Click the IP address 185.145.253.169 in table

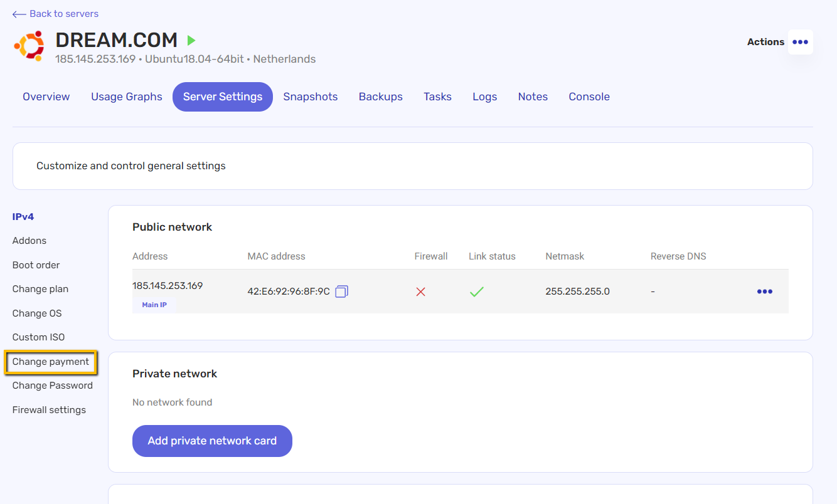168,286
